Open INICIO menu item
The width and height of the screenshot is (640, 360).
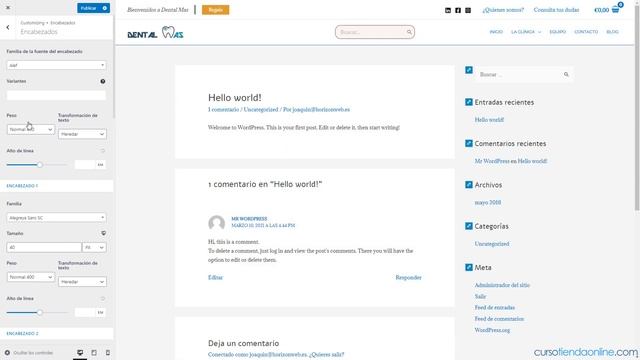click(496, 32)
